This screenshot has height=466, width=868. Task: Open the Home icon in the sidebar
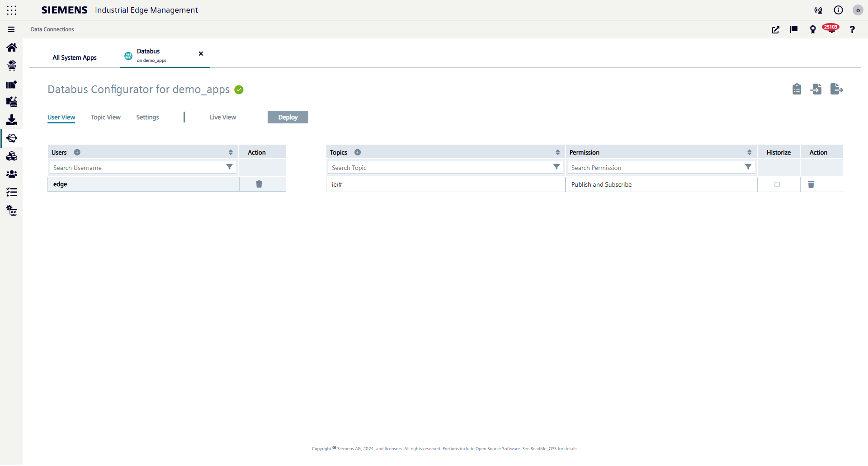tap(12, 47)
